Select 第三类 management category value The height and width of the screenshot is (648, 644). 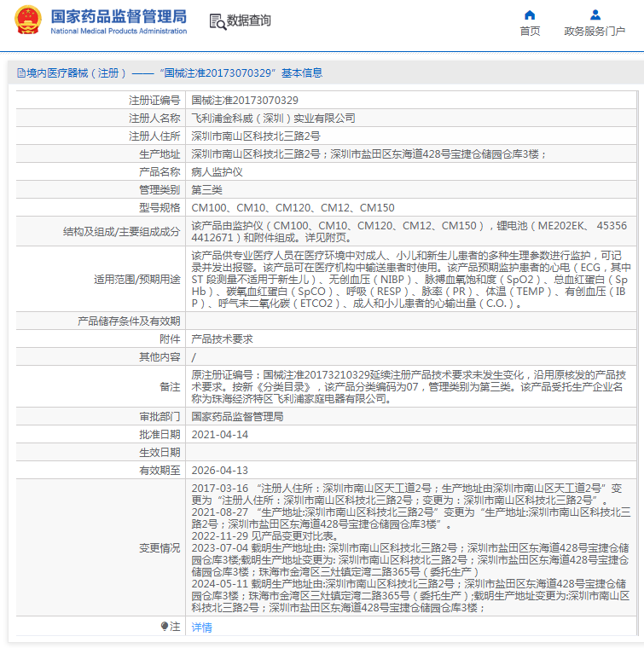(x=206, y=190)
